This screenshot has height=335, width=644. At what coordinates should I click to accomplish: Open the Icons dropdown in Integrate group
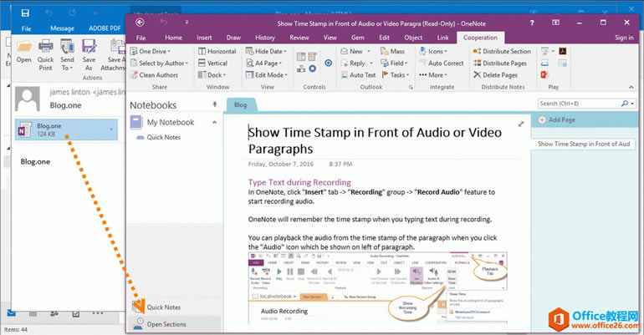[x=433, y=51]
